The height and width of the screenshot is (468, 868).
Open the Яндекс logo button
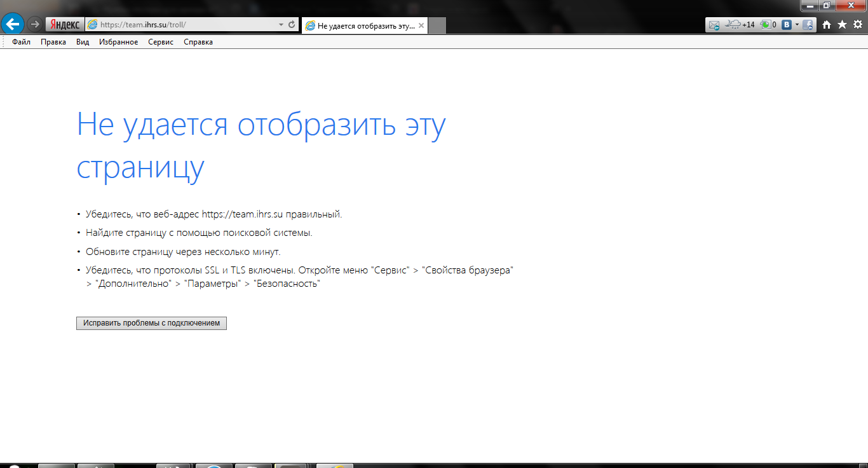tap(64, 25)
